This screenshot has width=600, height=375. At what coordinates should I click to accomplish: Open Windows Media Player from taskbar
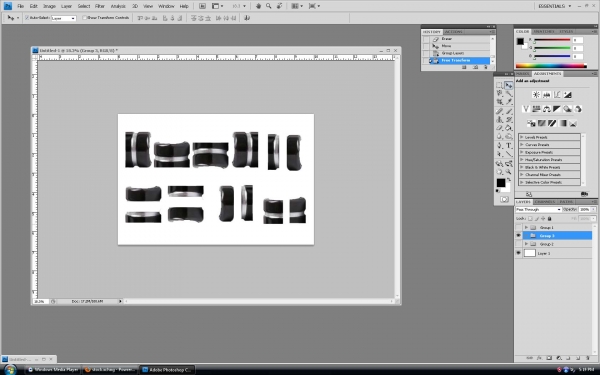pyautogui.click(x=53, y=370)
